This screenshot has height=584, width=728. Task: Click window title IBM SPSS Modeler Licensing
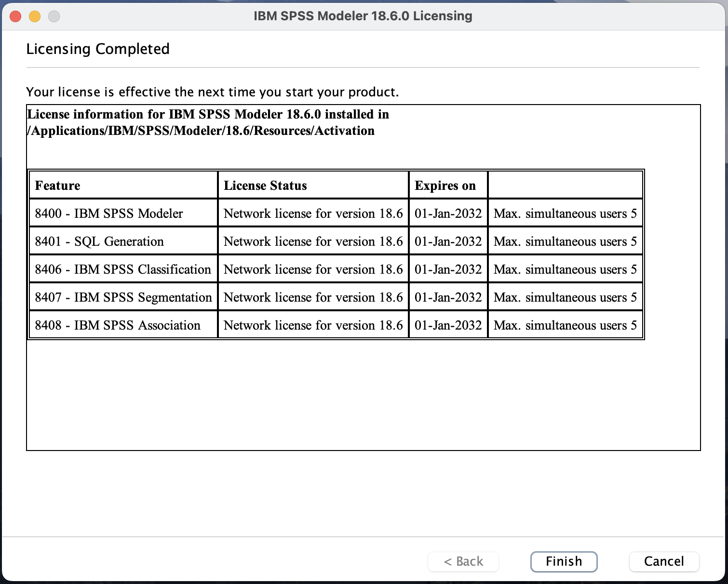tap(363, 16)
